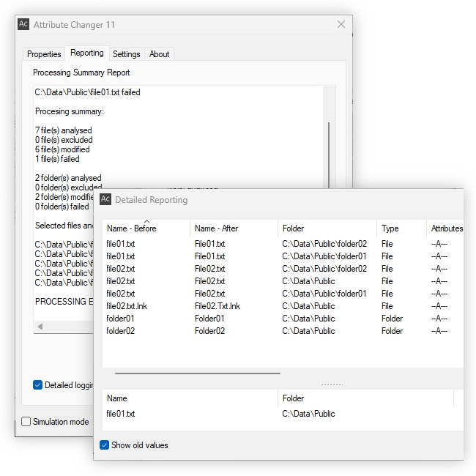Select the file02.txt.lnk row
This screenshot has height=476, width=476.
[x=127, y=306]
